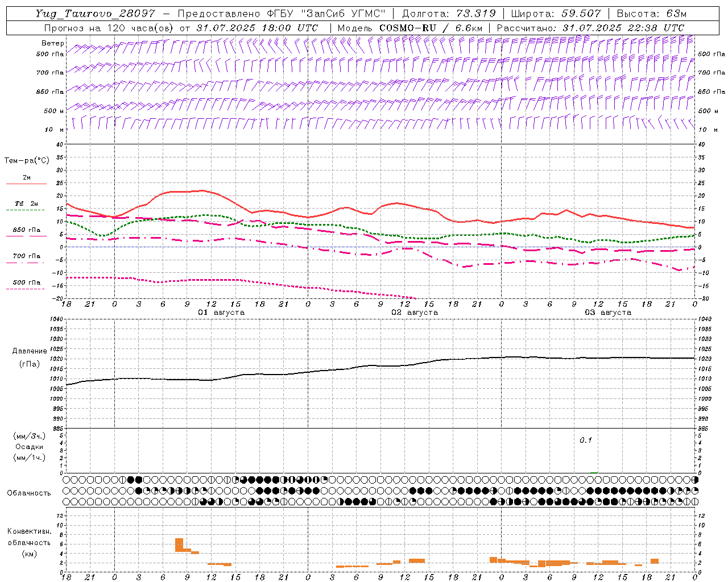Click the 850 гПа temperature legend entry
The image size is (728, 582).
tap(27, 230)
